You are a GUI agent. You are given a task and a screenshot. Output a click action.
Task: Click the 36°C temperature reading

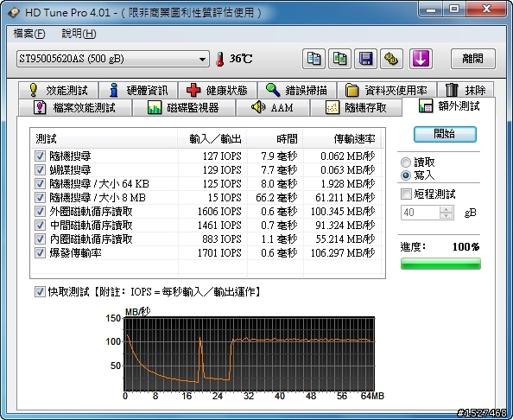click(x=241, y=59)
